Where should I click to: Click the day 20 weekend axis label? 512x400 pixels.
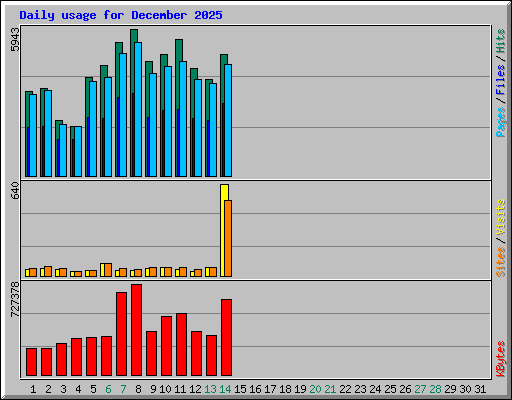click(315, 389)
